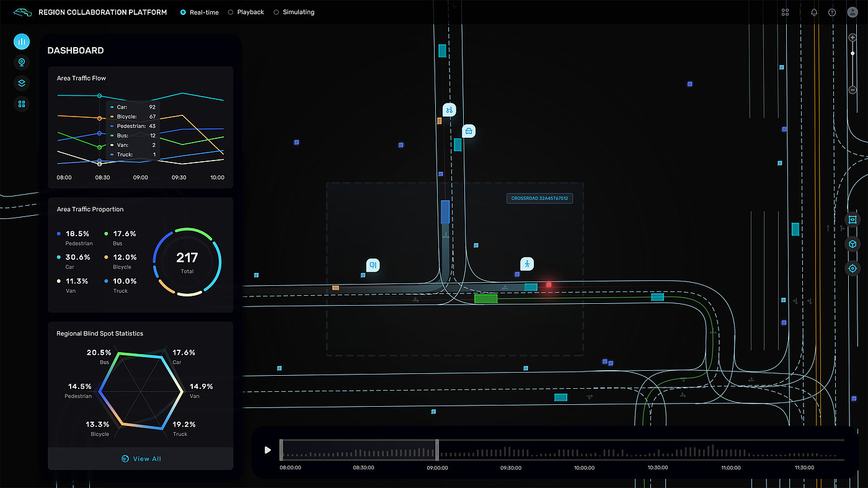Image resolution: width=868 pixels, height=488 pixels.
Task: Click the notification bell icon
Action: tap(814, 12)
